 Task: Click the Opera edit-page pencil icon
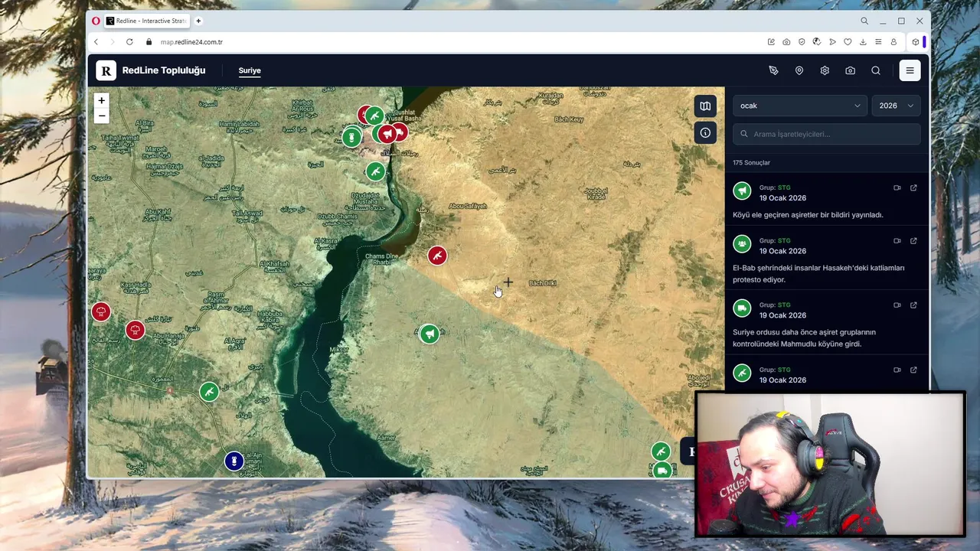tap(771, 42)
